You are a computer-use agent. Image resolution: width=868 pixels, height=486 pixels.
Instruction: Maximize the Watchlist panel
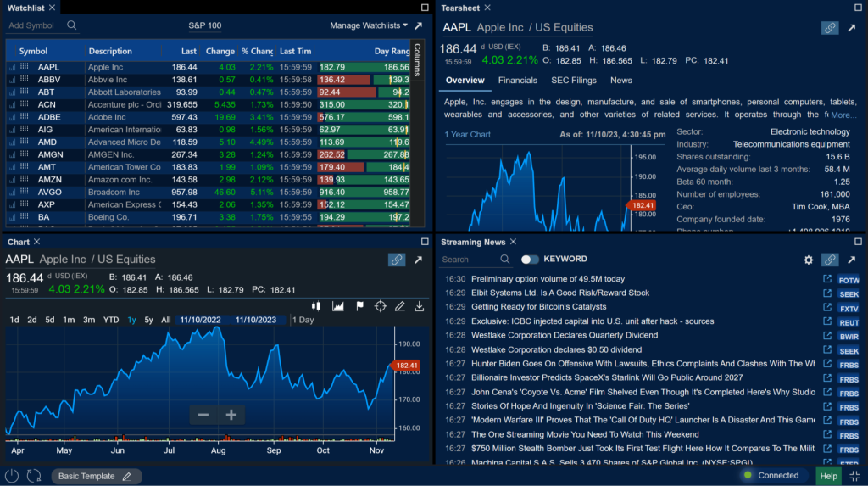(425, 7)
